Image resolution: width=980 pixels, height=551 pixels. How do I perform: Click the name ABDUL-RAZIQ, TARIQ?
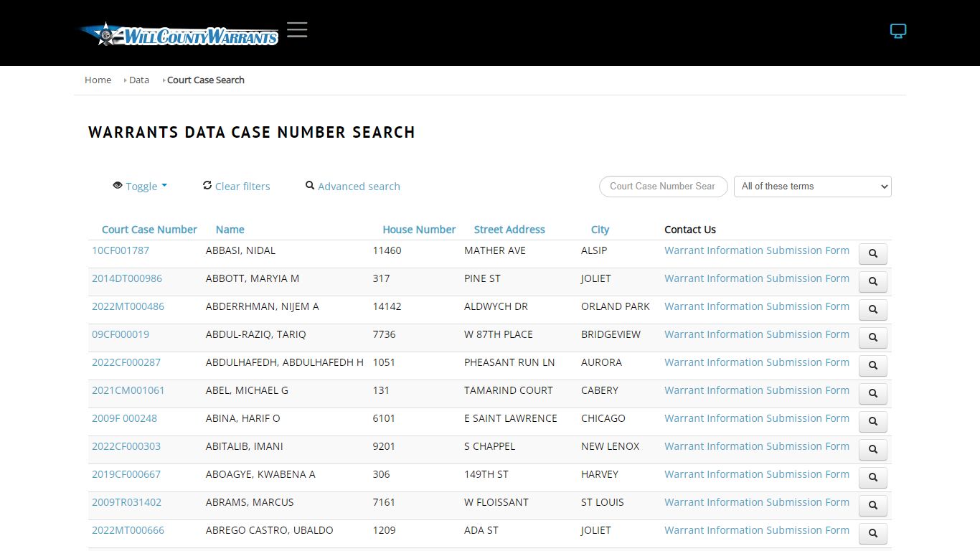pyautogui.click(x=255, y=334)
